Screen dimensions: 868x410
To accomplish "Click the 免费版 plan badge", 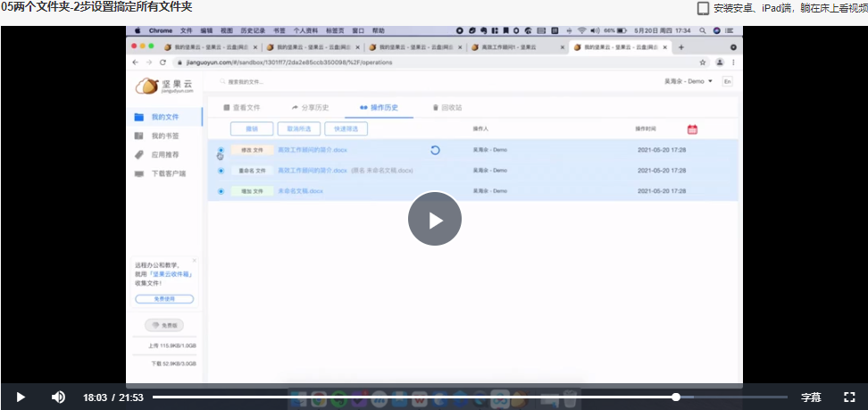I will coord(164,325).
